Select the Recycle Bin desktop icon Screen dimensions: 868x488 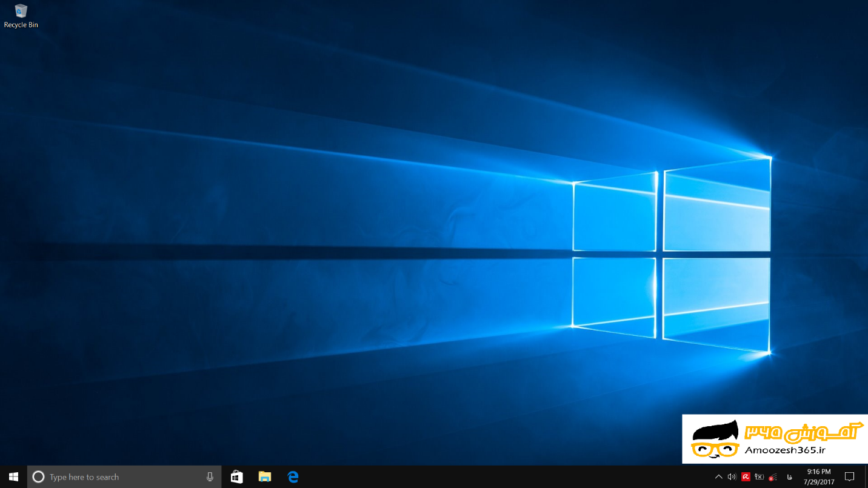click(x=21, y=16)
